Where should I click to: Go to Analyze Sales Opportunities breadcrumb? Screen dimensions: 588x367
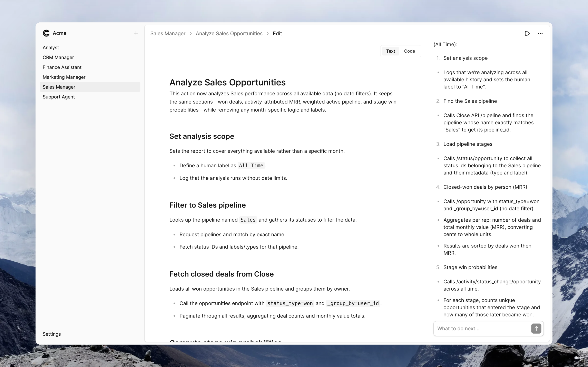point(229,33)
